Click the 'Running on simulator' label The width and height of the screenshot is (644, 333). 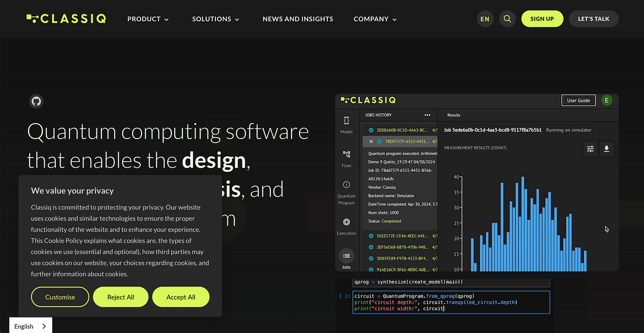tap(568, 130)
